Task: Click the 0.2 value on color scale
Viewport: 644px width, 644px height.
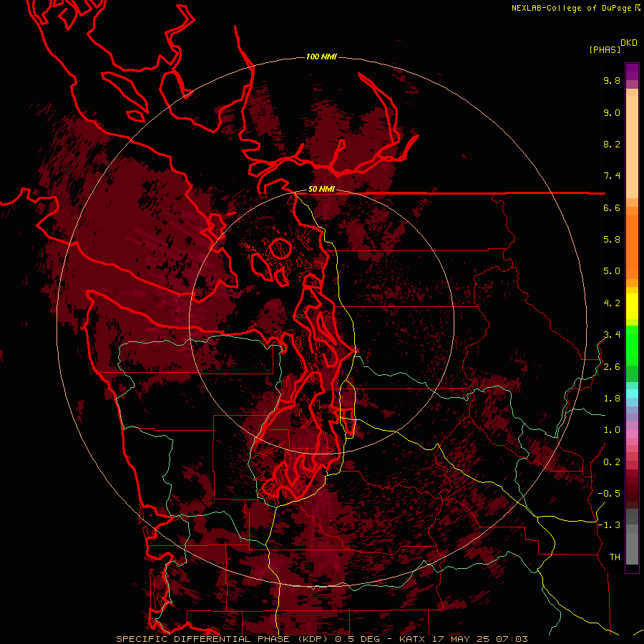Action: pos(612,462)
